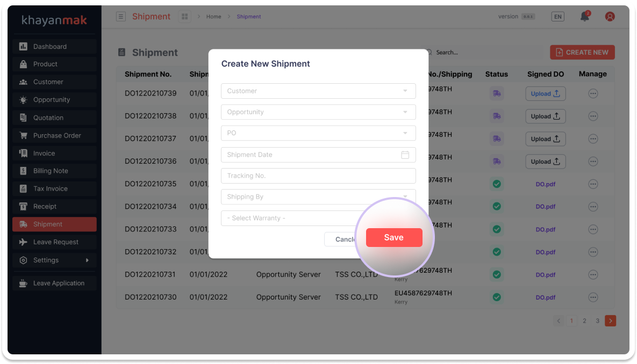Click the CREATE NEW button

tap(582, 52)
